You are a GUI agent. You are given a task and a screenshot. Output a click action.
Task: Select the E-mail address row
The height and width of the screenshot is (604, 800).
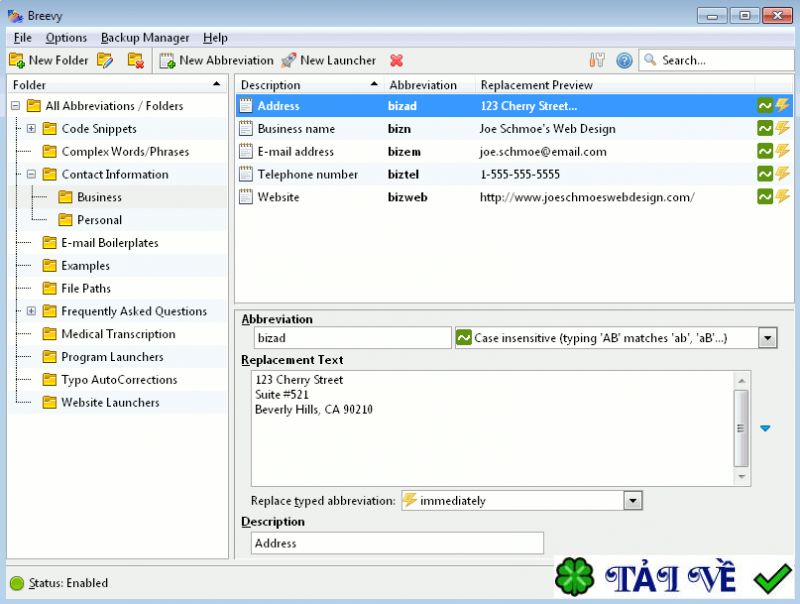tap(514, 152)
